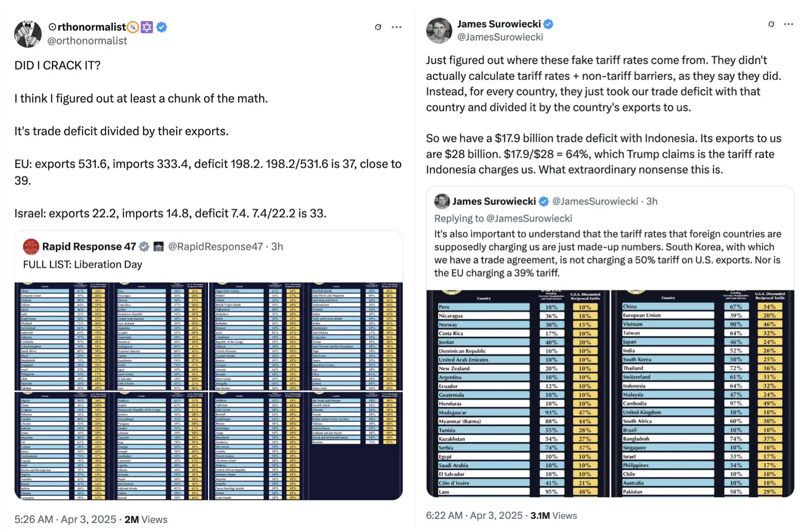Click the avatar in Surowiecki's quoted tweet
The image size is (812, 532).
click(x=442, y=202)
